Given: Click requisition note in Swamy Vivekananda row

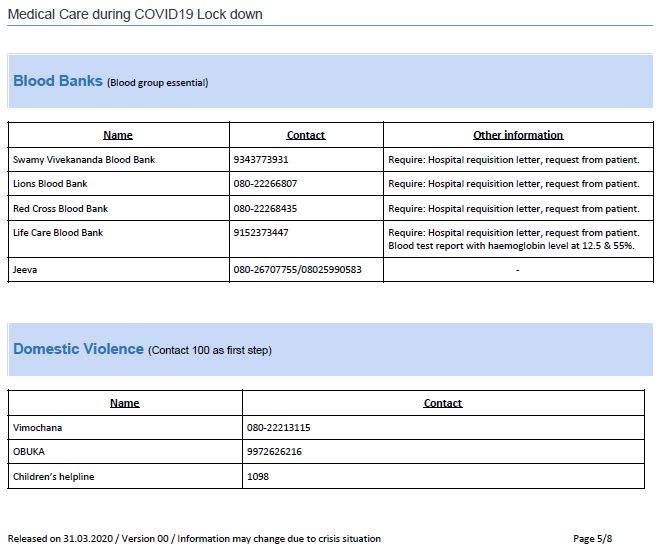Looking at the screenshot, I should [514, 160].
